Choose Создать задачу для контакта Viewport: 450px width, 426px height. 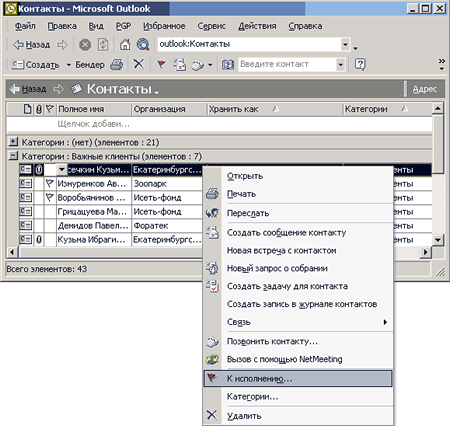coord(298,286)
